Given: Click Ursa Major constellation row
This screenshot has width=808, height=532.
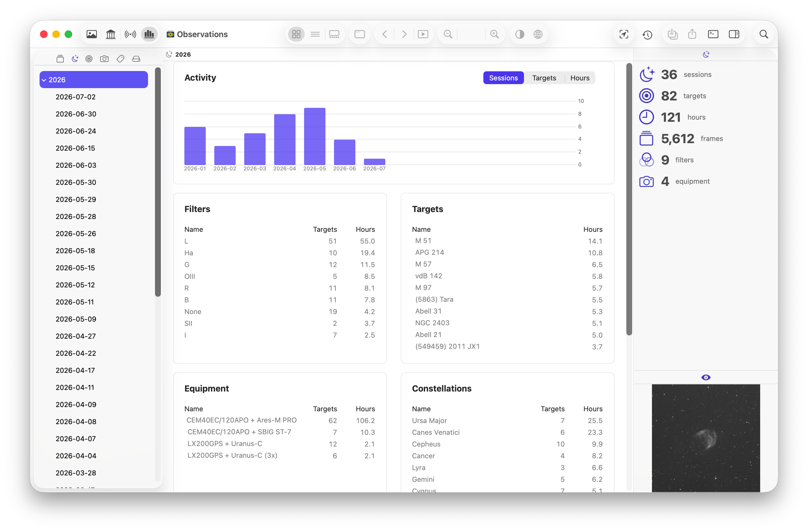Looking at the screenshot, I should (x=507, y=421).
